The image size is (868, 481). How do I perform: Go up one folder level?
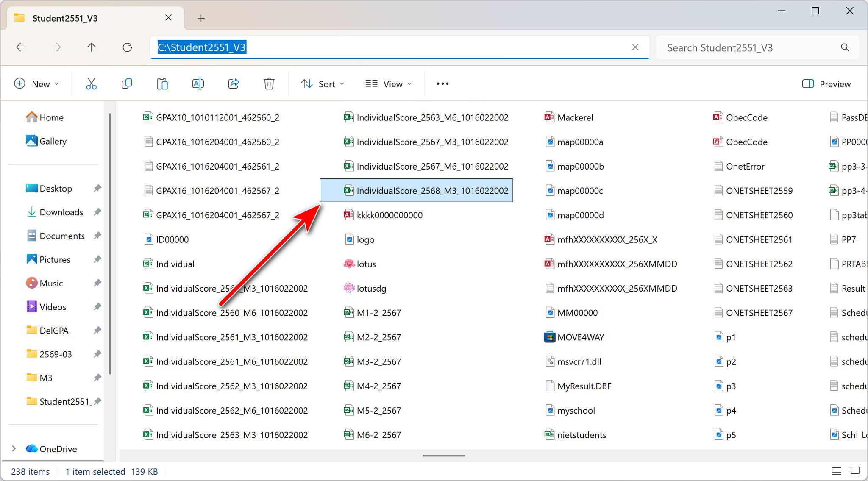tap(92, 47)
